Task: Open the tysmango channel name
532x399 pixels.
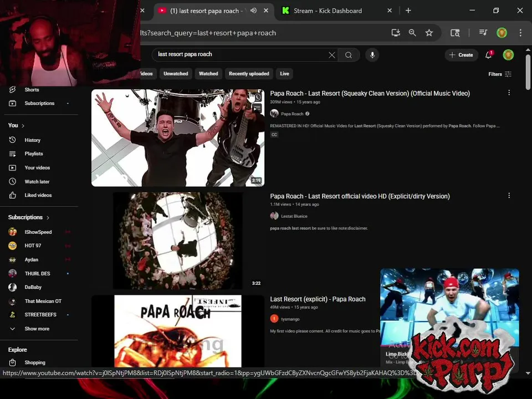Action: (x=290, y=319)
